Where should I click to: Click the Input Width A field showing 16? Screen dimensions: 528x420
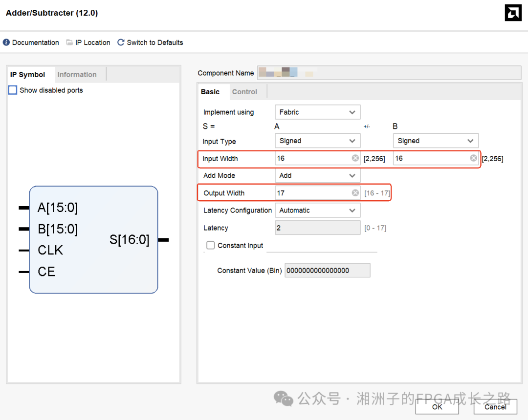(318, 158)
